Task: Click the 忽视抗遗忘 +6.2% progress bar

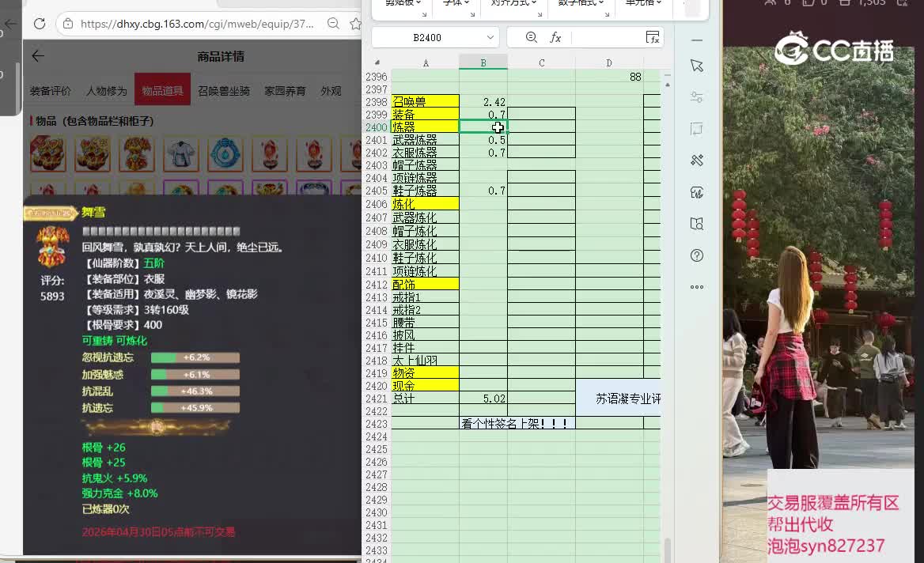Action: coord(195,357)
